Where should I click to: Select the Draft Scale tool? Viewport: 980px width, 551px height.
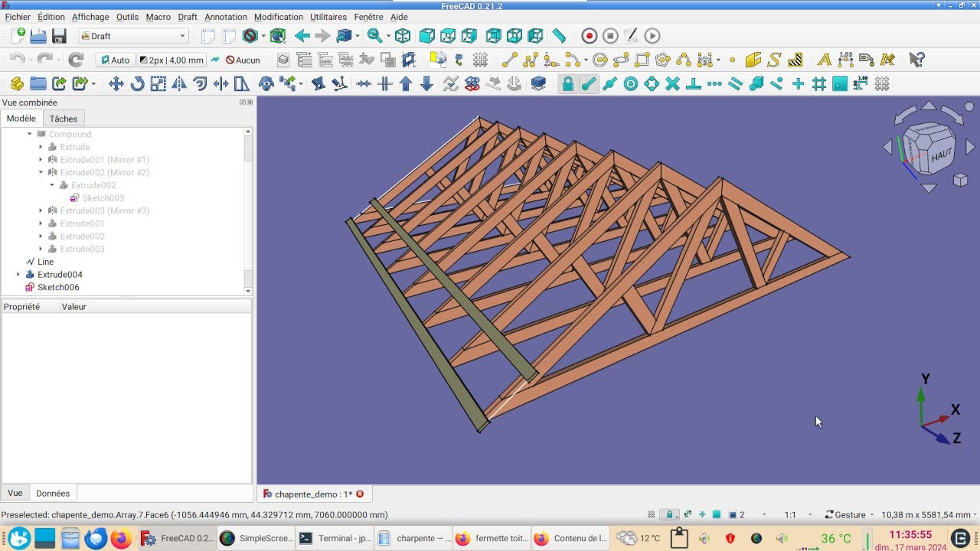click(x=158, y=83)
